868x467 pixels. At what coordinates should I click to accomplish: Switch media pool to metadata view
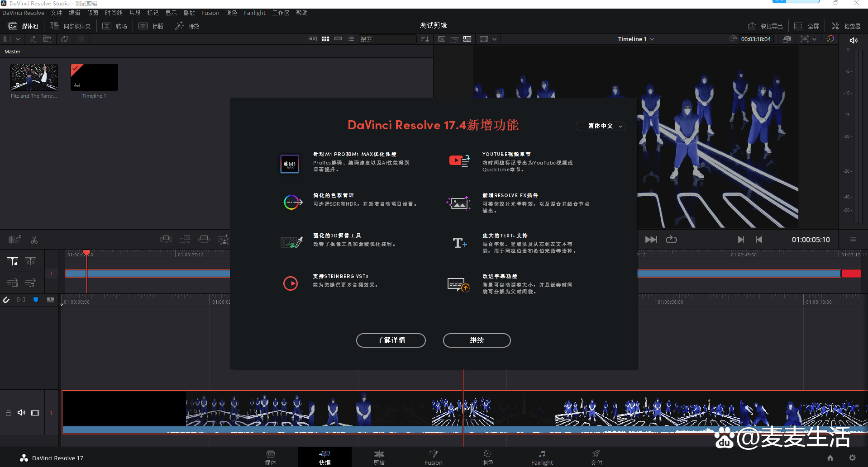coord(312,39)
